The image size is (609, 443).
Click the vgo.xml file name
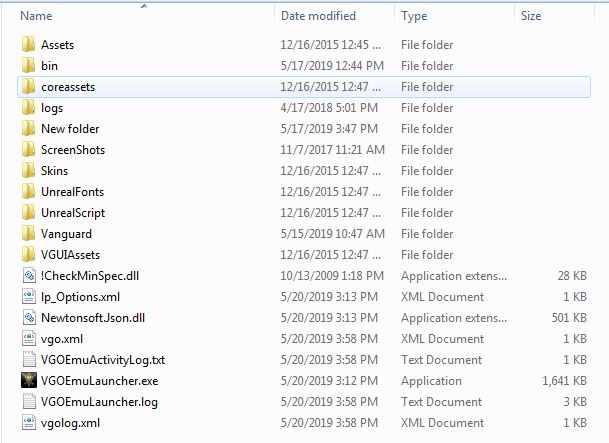(x=62, y=339)
